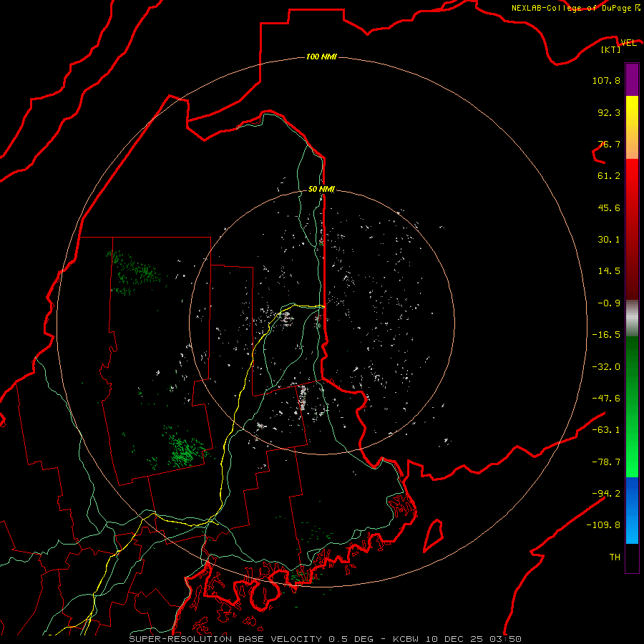
Task: Click the -63.1 velocity scale value
Action: point(606,430)
